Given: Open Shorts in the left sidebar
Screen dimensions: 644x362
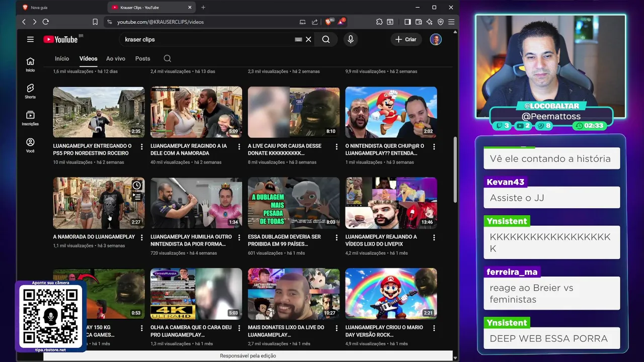Looking at the screenshot, I should click(30, 91).
